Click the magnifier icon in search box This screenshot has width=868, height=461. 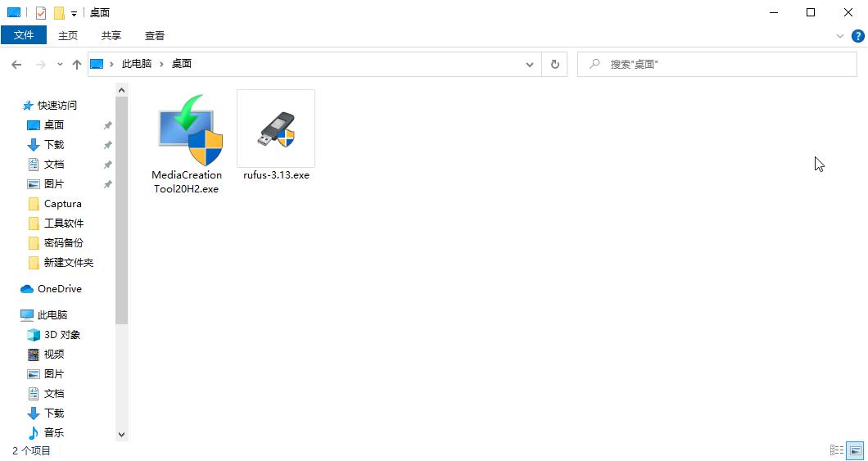click(594, 64)
